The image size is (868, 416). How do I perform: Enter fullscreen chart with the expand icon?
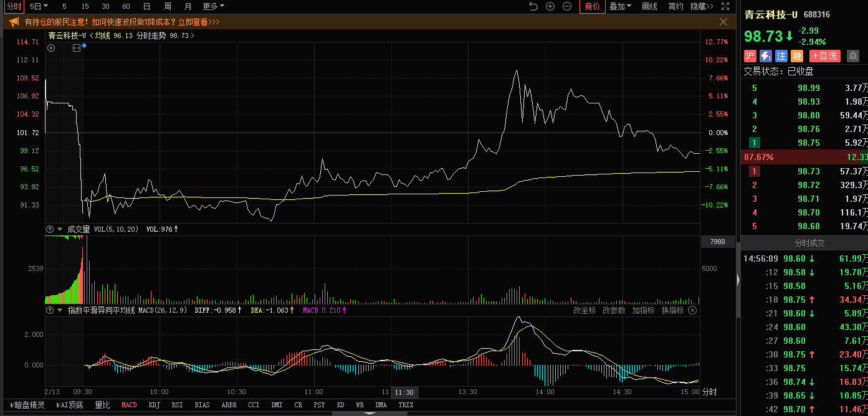coord(725,6)
